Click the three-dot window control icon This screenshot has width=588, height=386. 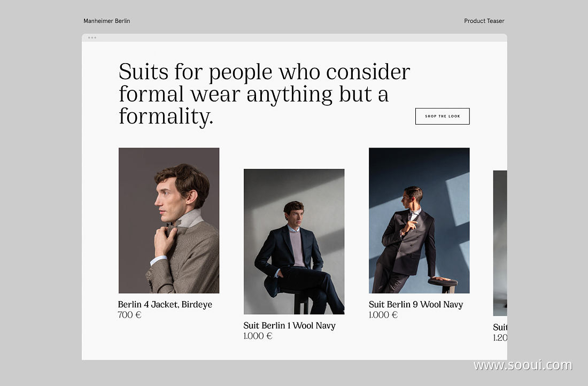tap(92, 37)
